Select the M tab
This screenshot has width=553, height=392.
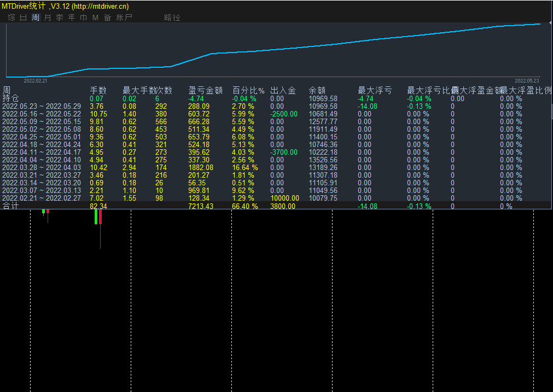pyautogui.click(x=95, y=17)
